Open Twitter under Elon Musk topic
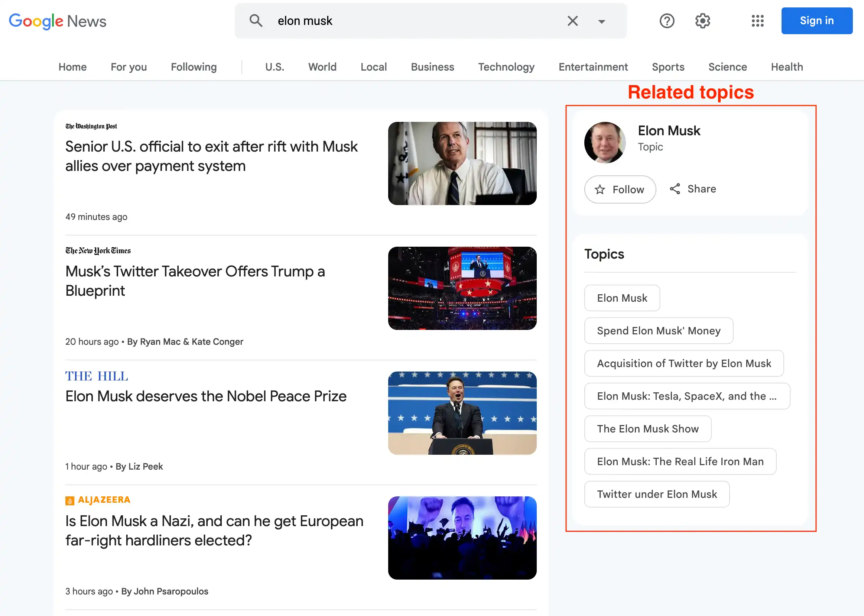Screen dimensions: 864x616 [x=657, y=494]
